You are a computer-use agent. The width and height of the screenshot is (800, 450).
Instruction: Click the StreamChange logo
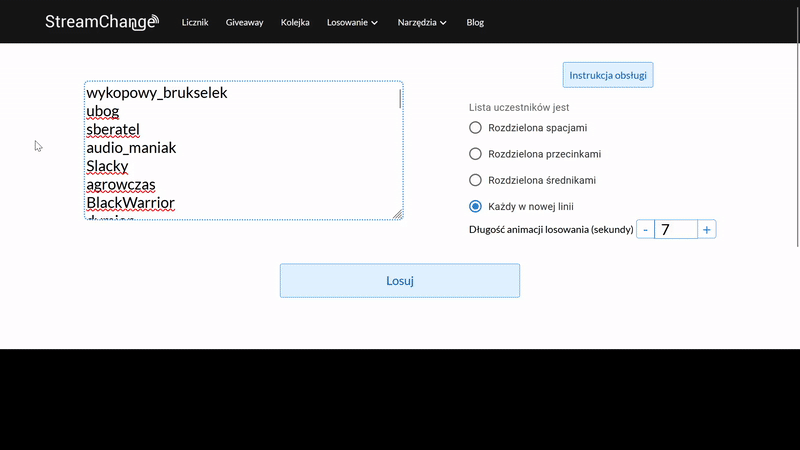(101, 22)
